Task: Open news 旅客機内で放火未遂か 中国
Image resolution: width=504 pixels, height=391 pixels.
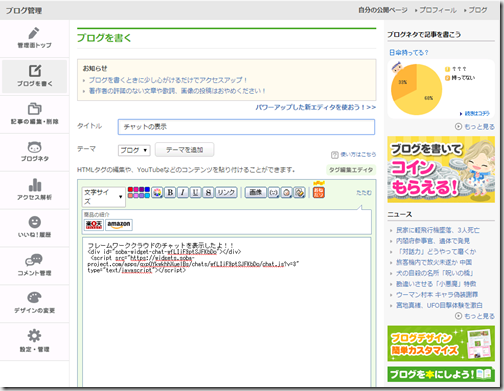Action: [434, 262]
